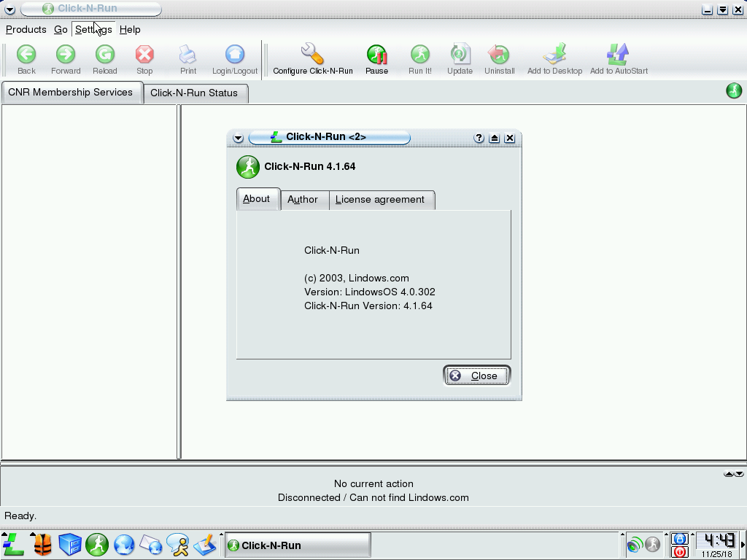This screenshot has height=560, width=747.
Task: Click the status panel collapse arrows
Action: pyautogui.click(x=734, y=474)
